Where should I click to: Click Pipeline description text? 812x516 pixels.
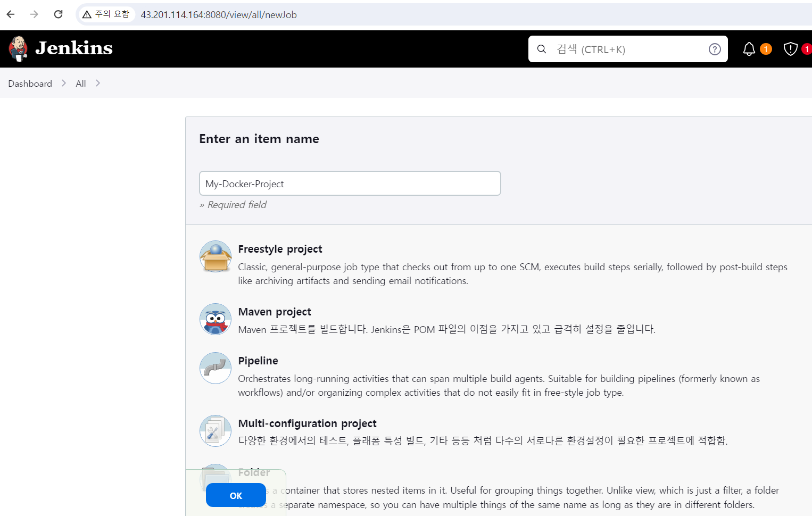[x=499, y=386]
